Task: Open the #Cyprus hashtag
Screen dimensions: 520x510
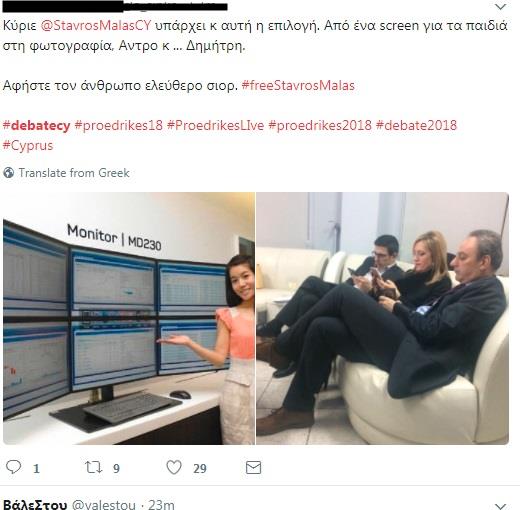Action: point(28,146)
